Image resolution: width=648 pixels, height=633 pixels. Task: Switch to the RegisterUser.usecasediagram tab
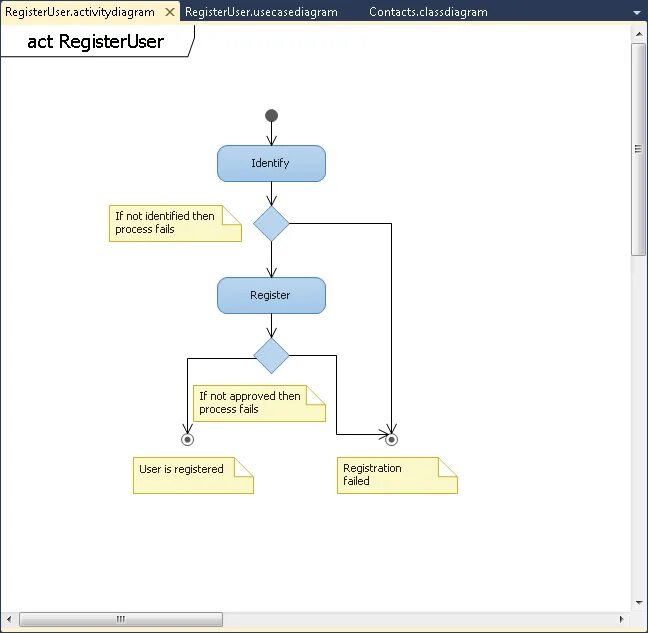261,12
